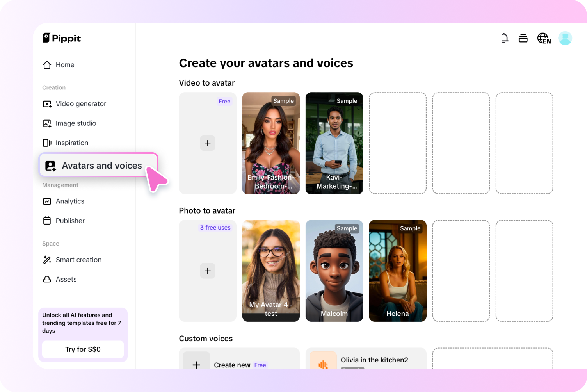587x392 pixels.
Task: Click the Pippit logo
Action: [x=62, y=38]
